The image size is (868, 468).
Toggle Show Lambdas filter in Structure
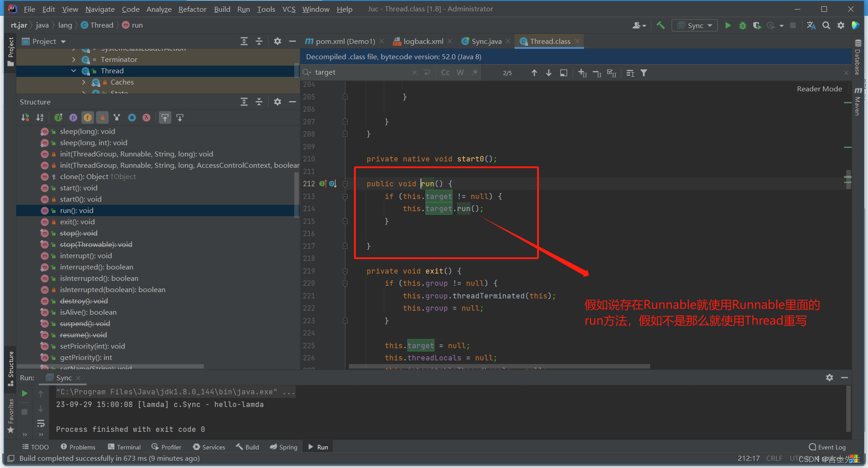tap(146, 118)
